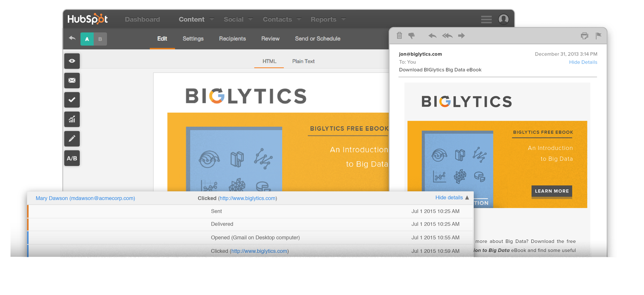Click the eye preview icon in sidebar
Screen dimensions: 644x295
point(72,61)
